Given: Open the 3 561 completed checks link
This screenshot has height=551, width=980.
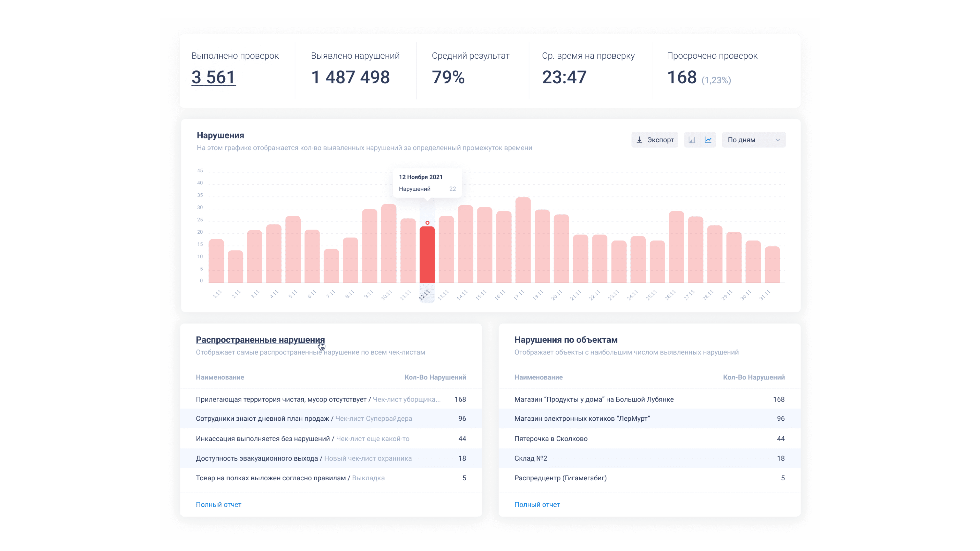Looking at the screenshot, I should click(x=213, y=77).
